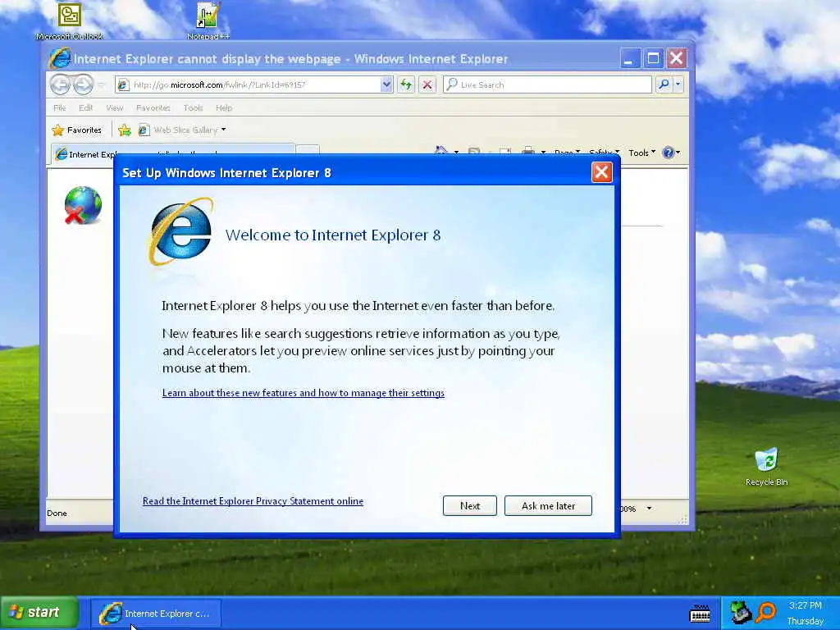Click the Home icon in command bar

click(x=441, y=151)
